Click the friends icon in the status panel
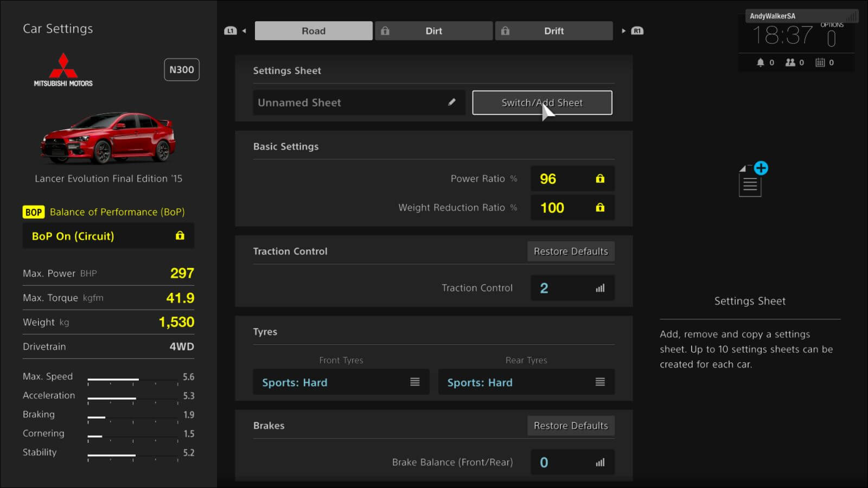The height and width of the screenshot is (488, 868). (790, 62)
